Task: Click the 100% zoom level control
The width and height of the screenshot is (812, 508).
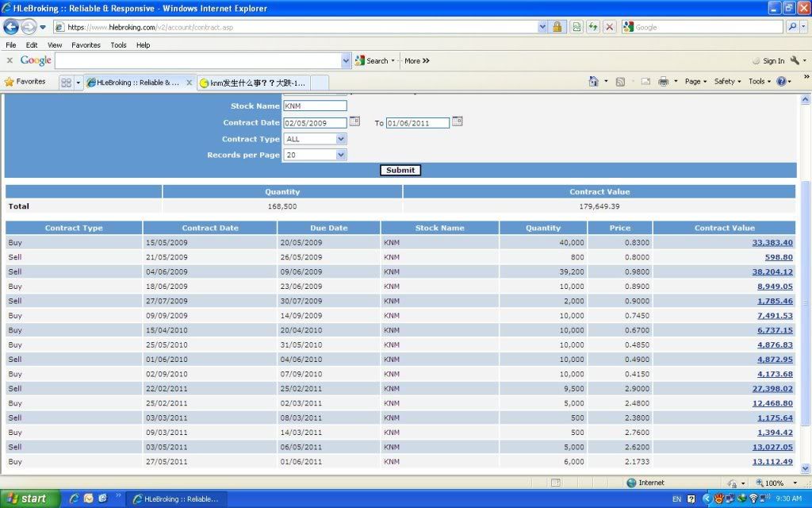Action: [x=772, y=483]
